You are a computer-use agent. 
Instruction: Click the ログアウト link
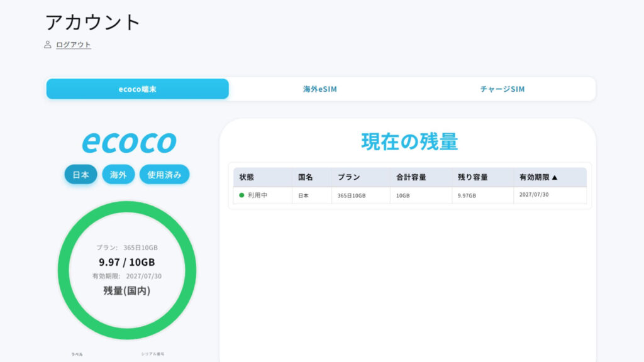[x=74, y=45]
